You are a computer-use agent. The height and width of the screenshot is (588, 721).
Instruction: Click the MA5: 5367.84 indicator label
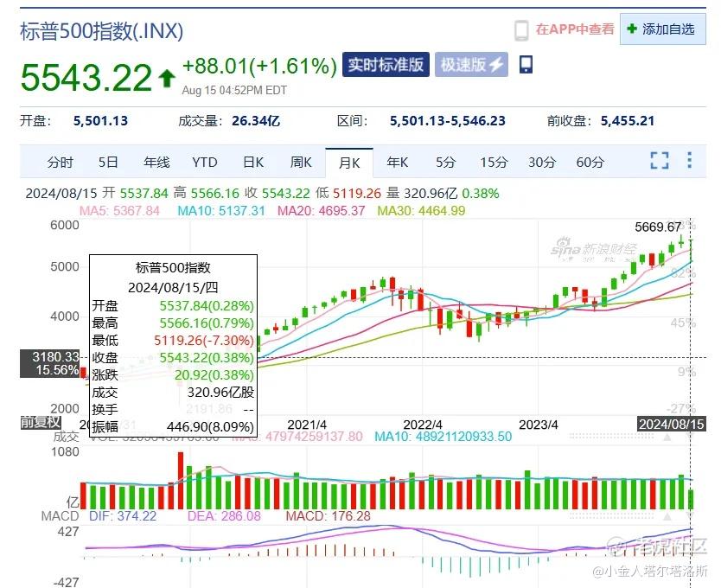(x=119, y=211)
